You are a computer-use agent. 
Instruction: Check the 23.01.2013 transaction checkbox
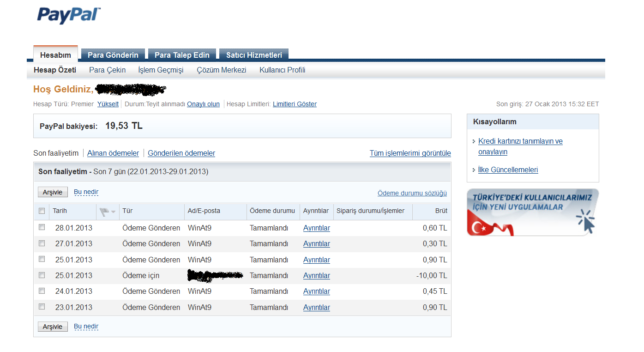tap(42, 307)
